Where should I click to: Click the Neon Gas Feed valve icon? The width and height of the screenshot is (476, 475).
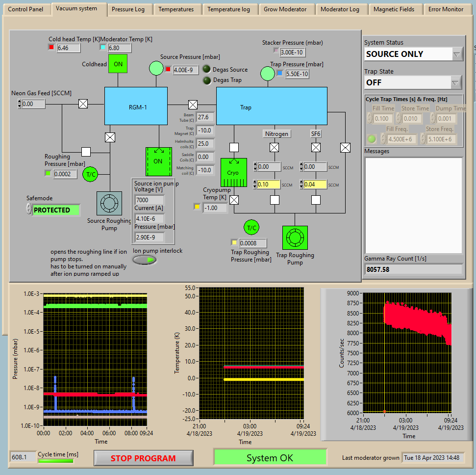point(83,104)
